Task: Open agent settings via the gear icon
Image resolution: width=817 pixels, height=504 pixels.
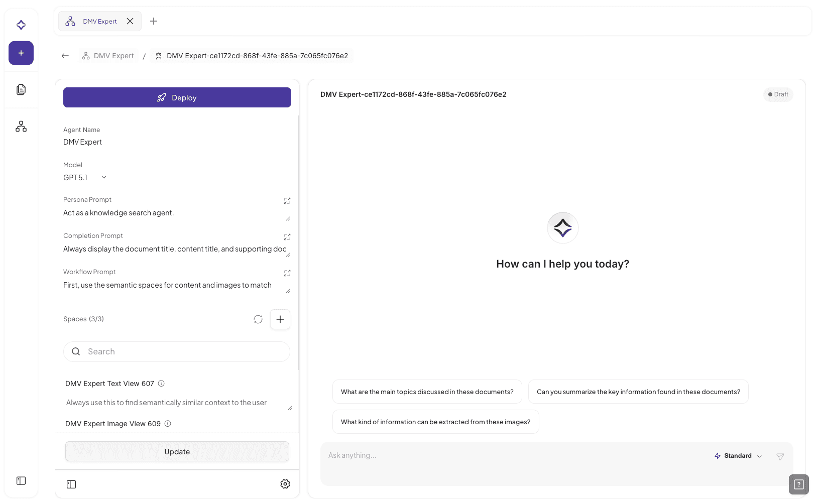Action: 285,483
